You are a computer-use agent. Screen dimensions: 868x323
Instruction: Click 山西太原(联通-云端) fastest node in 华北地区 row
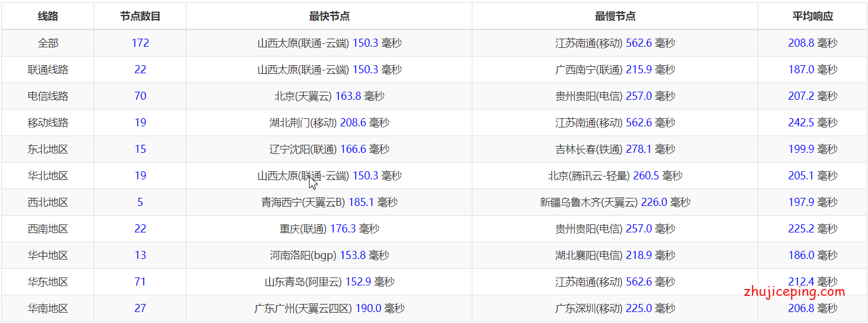coord(329,176)
